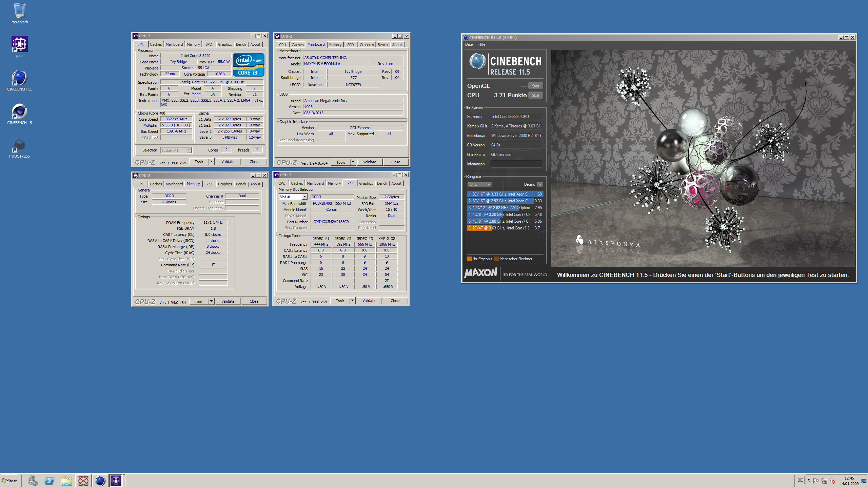Click the Cinebench globe logo in the panel
Image resolution: width=868 pixels, height=488 pixels.
tap(477, 62)
